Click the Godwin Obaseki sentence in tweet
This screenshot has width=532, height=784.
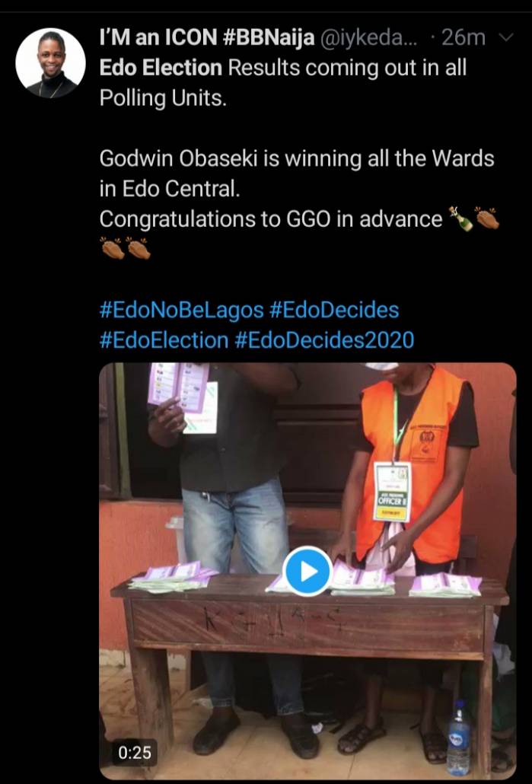[x=297, y=174]
